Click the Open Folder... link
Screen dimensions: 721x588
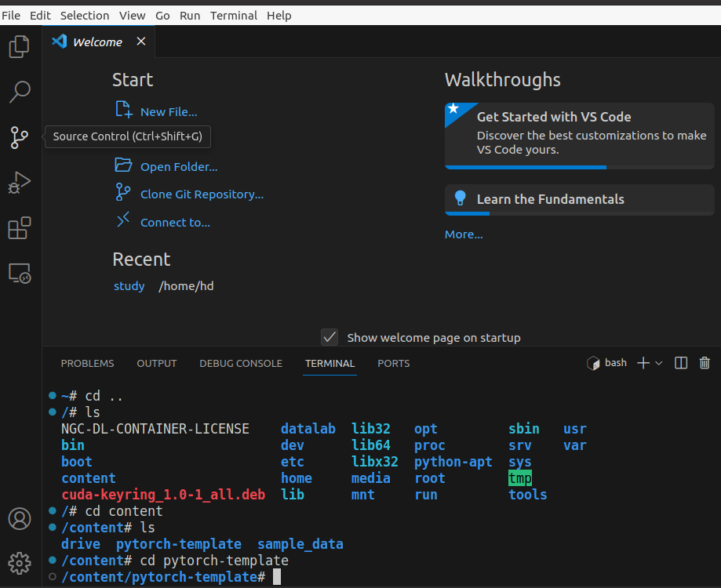(179, 167)
